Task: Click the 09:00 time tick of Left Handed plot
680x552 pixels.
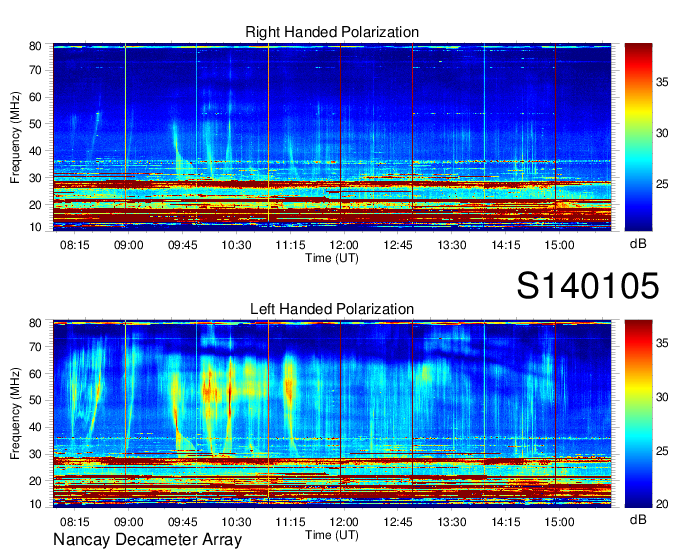Action: pos(128,522)
